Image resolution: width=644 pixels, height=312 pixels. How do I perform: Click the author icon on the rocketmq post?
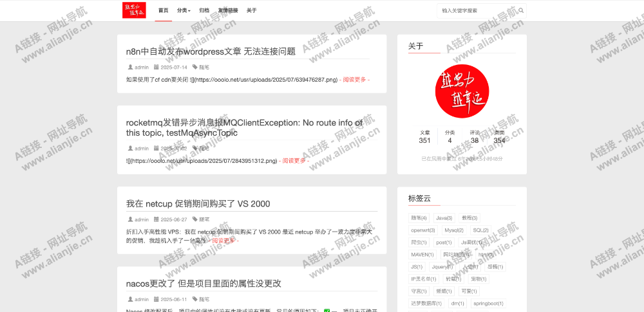tap(131, 148)
